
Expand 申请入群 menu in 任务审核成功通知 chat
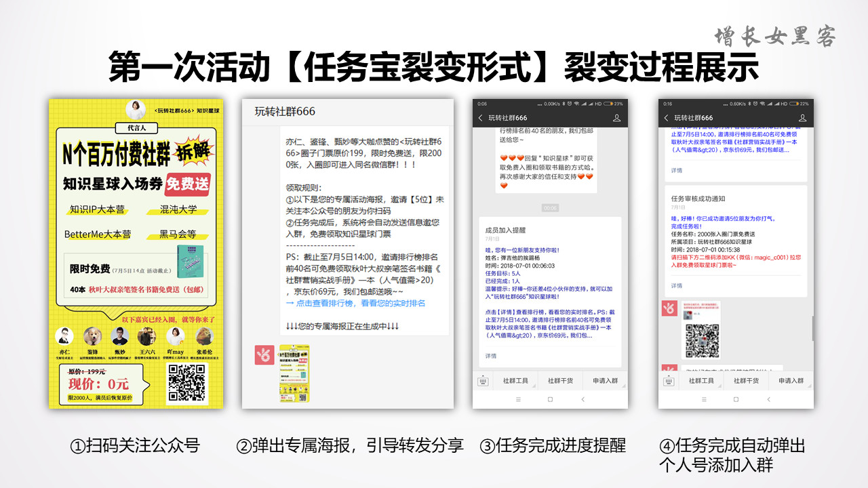[791, 381]
